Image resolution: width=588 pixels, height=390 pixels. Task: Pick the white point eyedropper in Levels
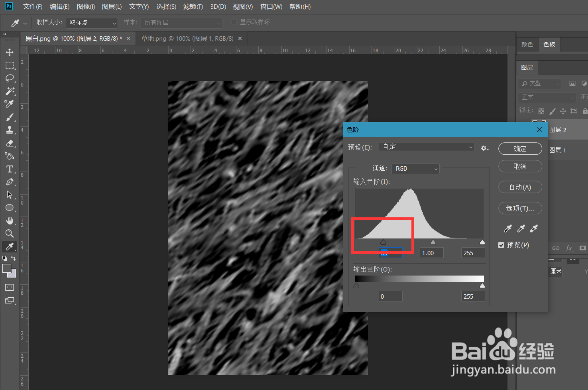pyautogui.click(x=534, y=228)
